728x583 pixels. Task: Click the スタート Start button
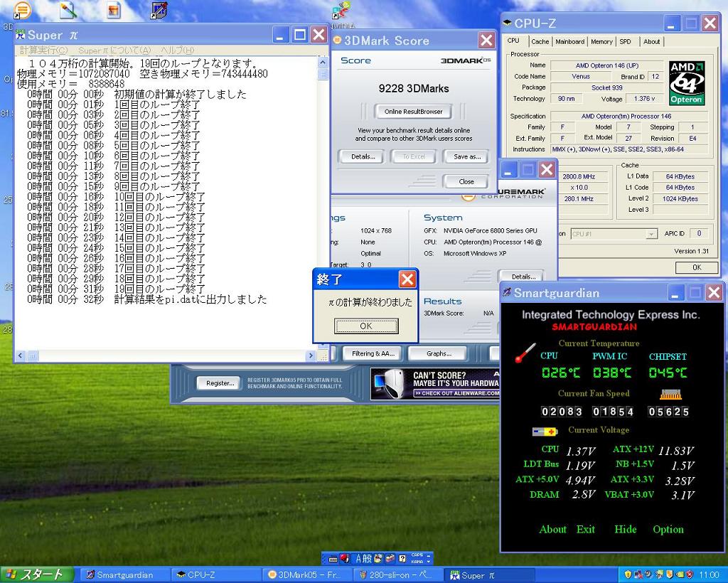point(37,574)
